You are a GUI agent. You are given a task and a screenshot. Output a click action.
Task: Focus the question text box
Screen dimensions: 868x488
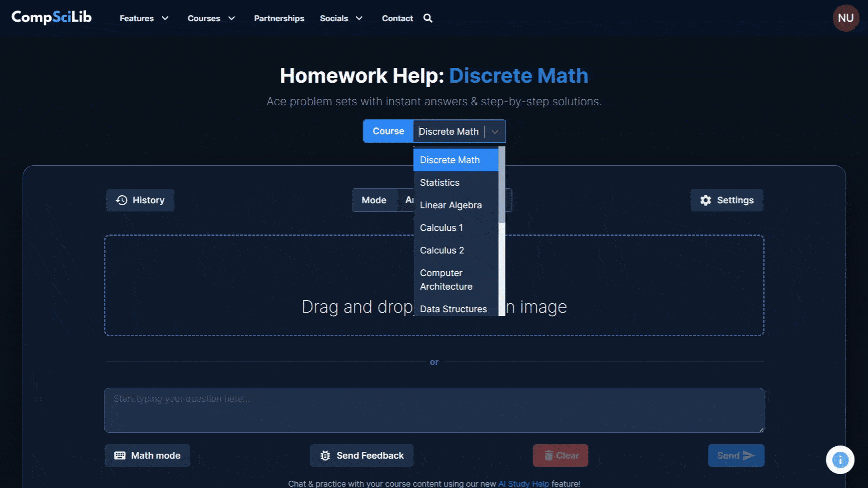tap(434, 410)
